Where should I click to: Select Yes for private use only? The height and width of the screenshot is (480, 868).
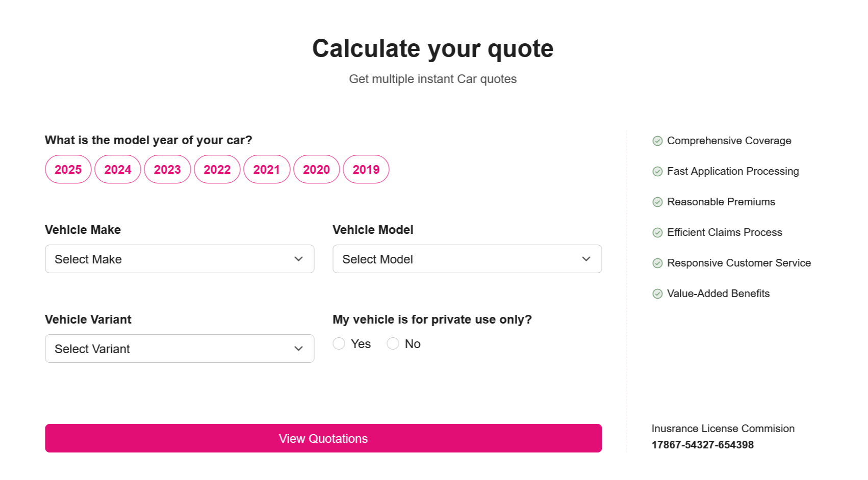point(339,344)
